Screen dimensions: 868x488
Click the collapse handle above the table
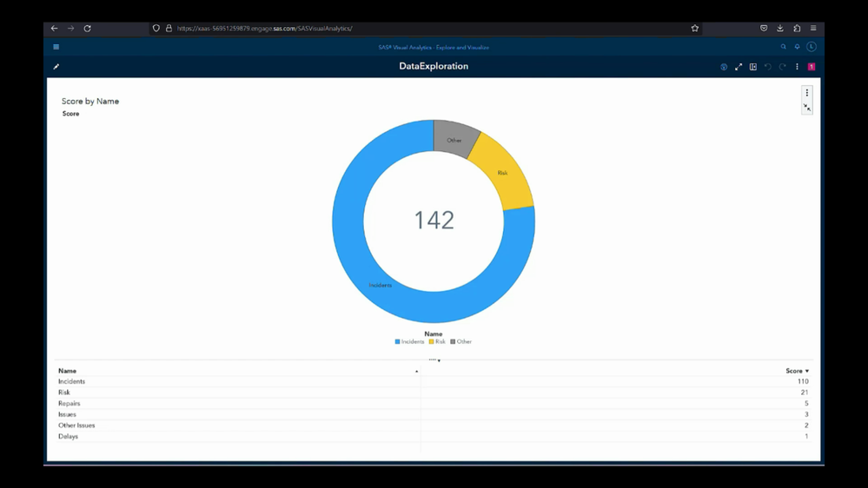[434, 360]
